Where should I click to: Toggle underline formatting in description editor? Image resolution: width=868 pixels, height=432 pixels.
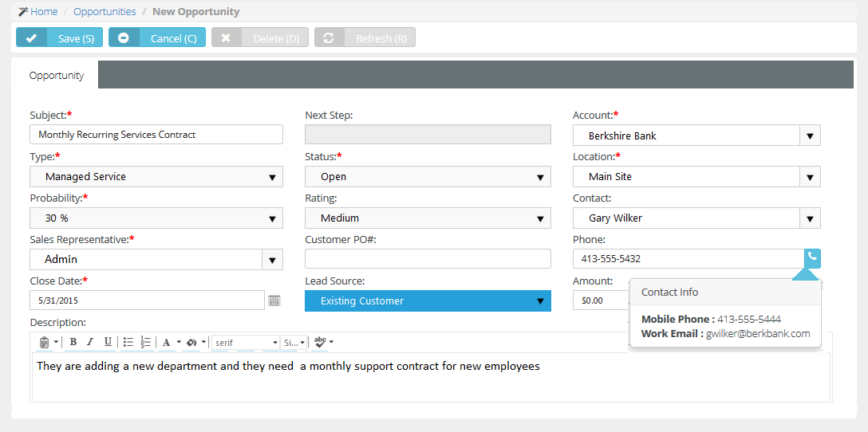point(108,341)
